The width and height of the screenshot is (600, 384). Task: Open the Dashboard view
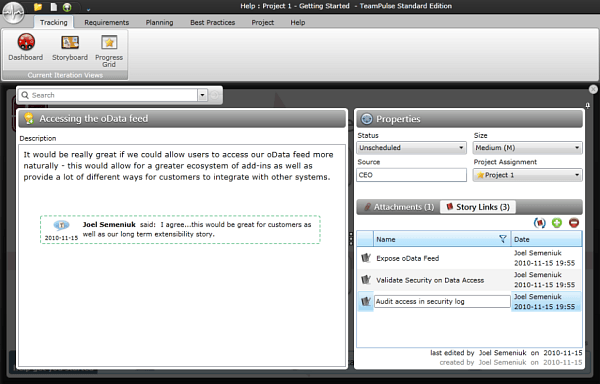[26, 47]
